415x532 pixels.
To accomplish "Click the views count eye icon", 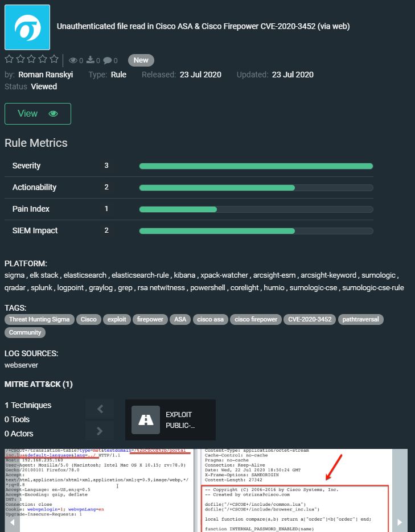I will pyautogui.click(x=73, y=60).
